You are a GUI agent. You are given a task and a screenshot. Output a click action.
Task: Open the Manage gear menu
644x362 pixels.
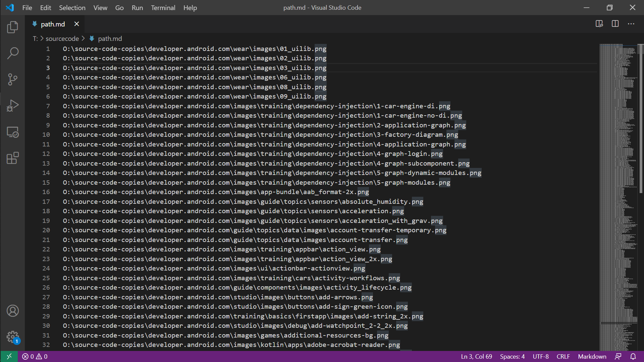coord(12,337)
